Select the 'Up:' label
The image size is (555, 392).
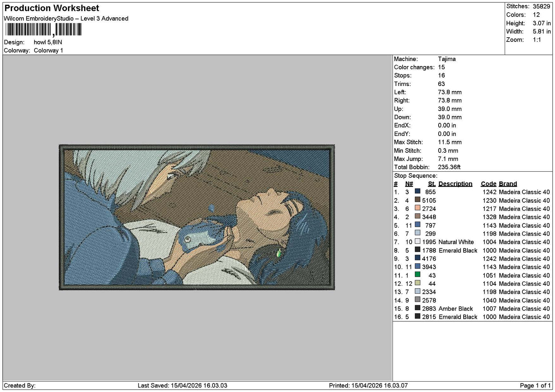pos(398,109)
